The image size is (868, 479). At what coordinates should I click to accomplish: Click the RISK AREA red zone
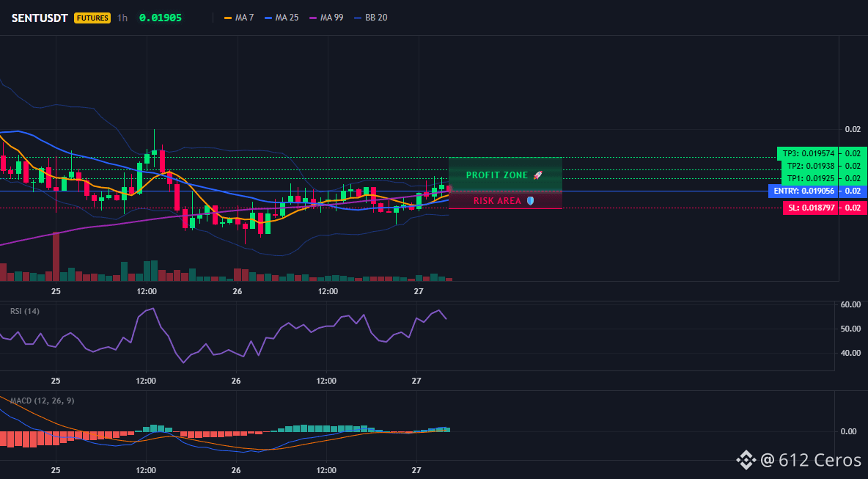(x=505, y=200)
